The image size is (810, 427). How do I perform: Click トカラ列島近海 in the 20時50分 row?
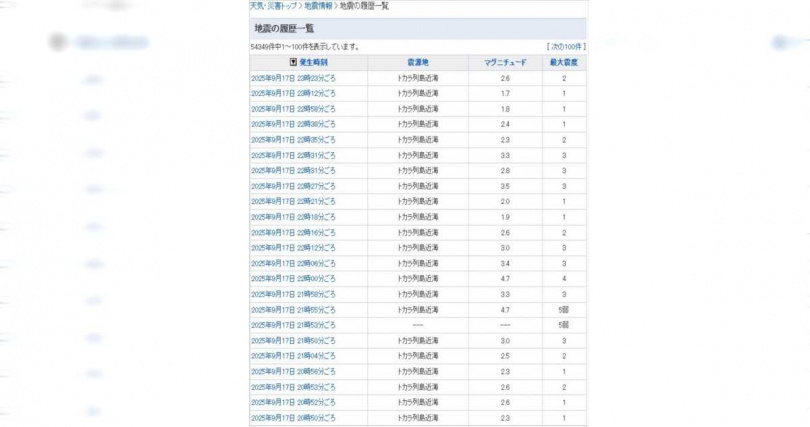pos(418,418)
